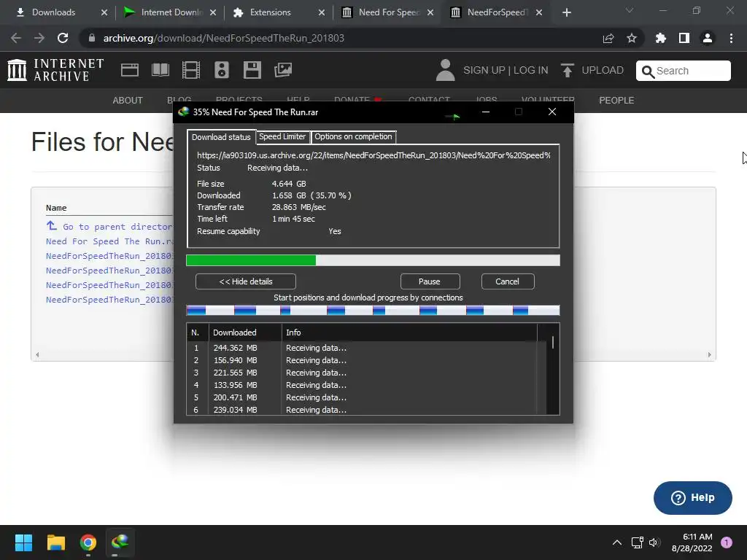Reload the archive.org page
The height and width of the screenshot is (560, 747).
point(63,38)
